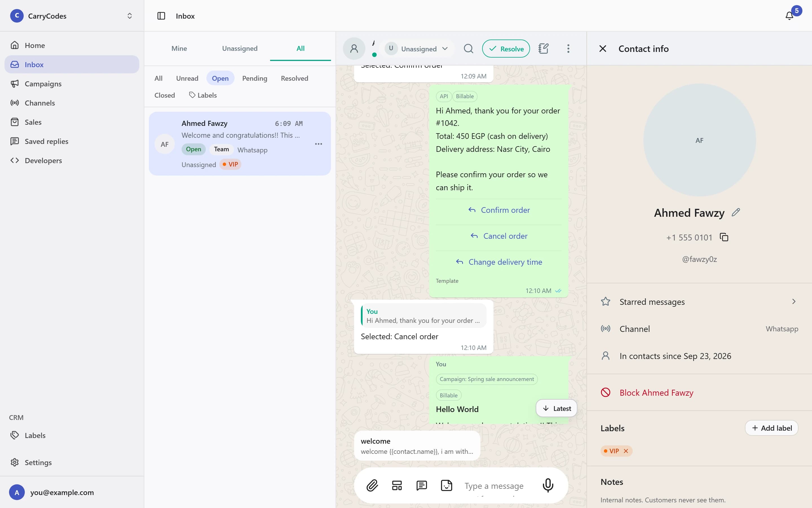
Task: Open the notifications bell
Action: [x=789, y=16]
